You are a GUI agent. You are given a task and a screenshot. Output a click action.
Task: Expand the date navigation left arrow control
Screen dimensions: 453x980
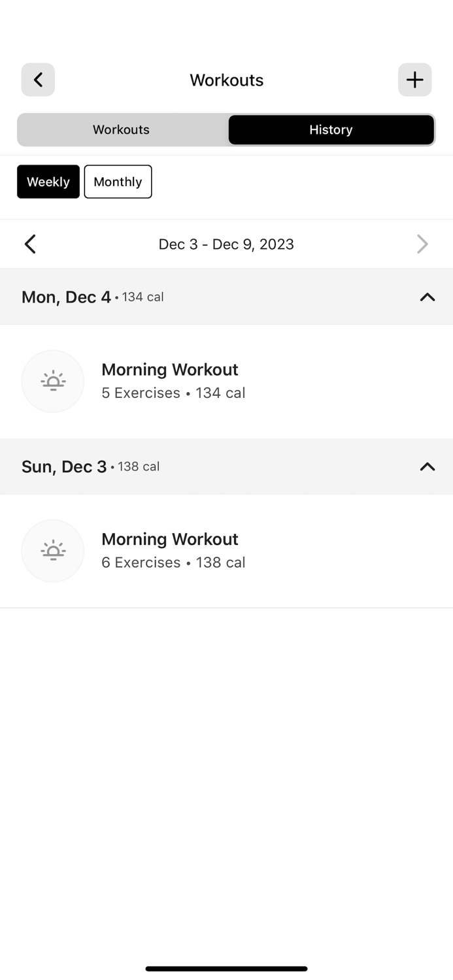pyautogui.click(x=30, y=244)
